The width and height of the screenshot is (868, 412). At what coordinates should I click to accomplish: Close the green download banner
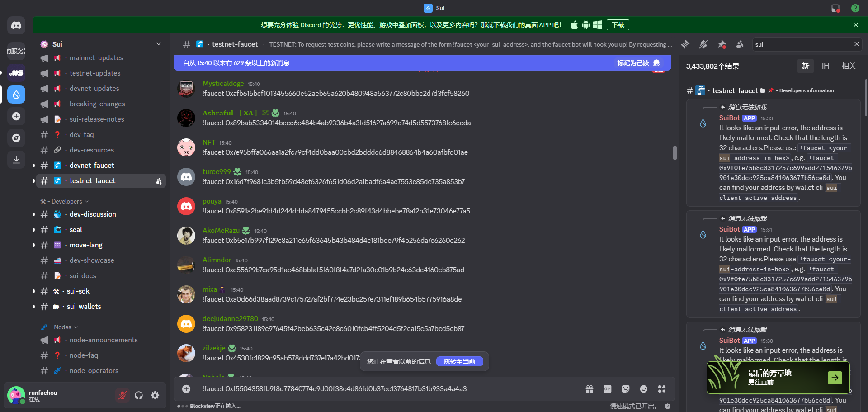(x=856, y=25)
